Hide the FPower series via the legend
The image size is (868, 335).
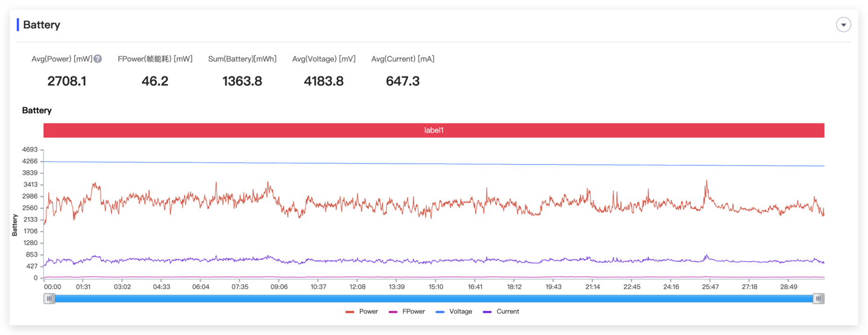[406, 311]
